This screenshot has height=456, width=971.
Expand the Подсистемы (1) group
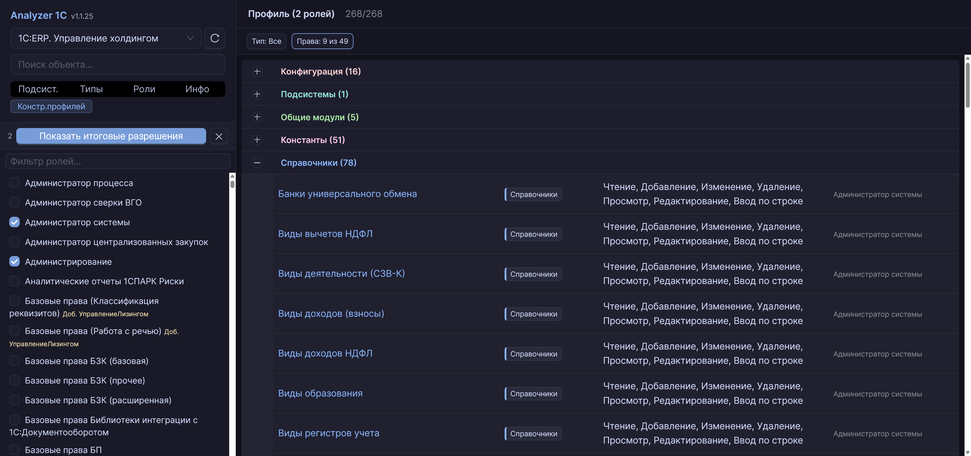(257, 95)
